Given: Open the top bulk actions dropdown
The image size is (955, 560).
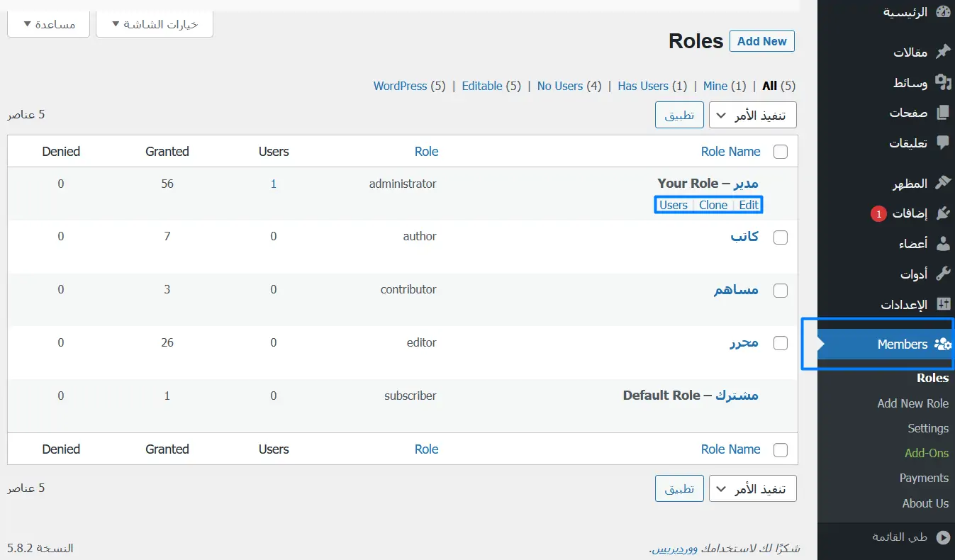Looking at the screenshot, I should pos(752,116).
